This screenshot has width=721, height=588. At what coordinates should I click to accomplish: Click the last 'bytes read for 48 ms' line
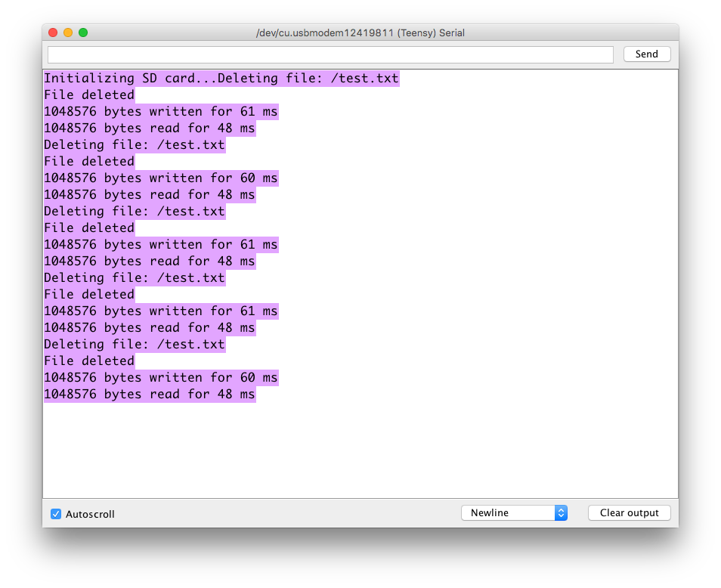150,394
